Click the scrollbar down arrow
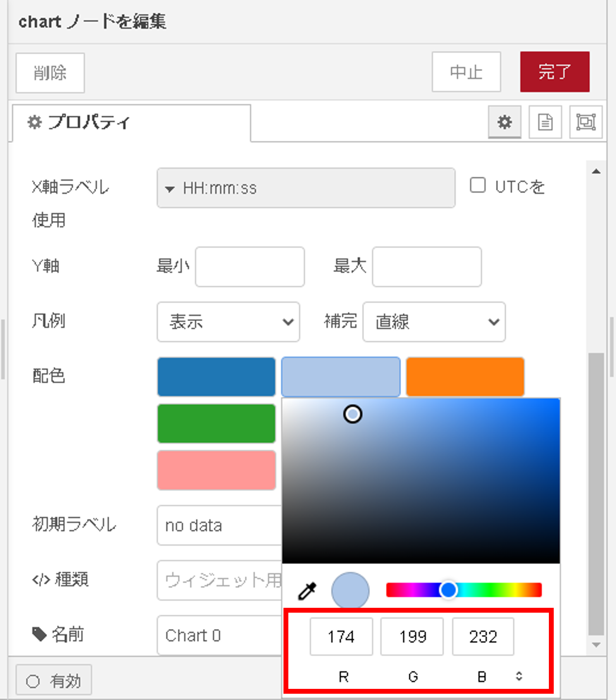Viewport: 616px width, 700px height. tap(596, 645)
